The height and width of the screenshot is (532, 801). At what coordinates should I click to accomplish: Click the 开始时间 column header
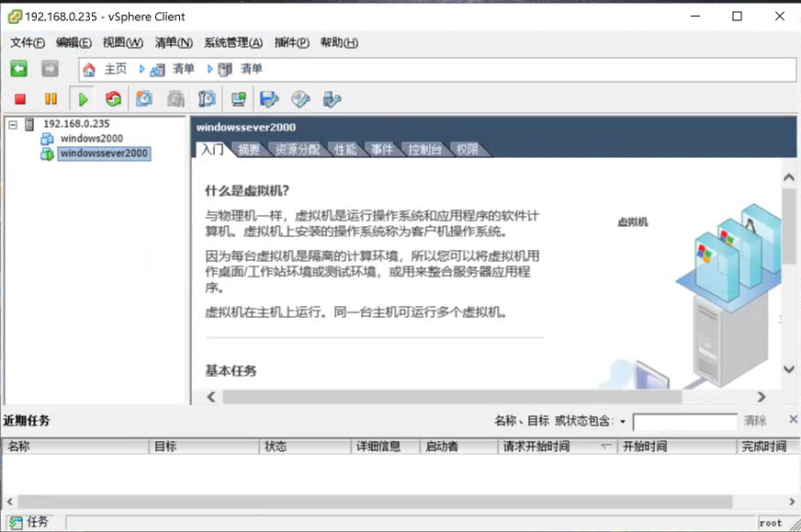click(x=677, y=447)
